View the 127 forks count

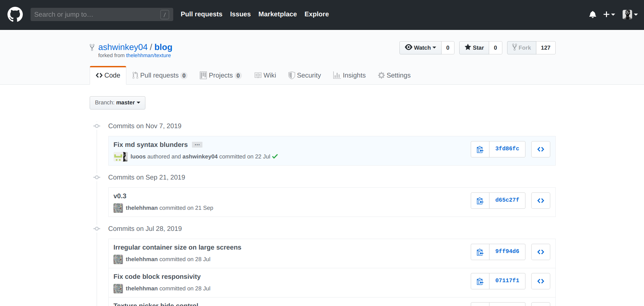(546, 48)
